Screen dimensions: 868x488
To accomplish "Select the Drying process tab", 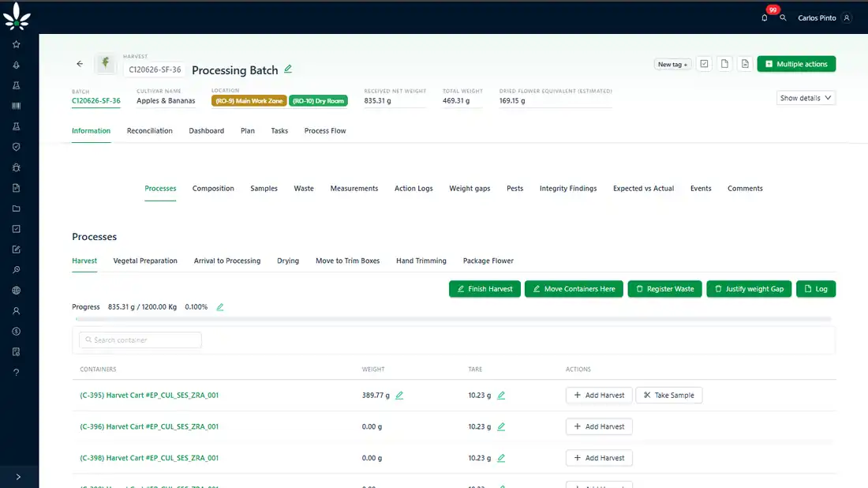I will (288, 261).
